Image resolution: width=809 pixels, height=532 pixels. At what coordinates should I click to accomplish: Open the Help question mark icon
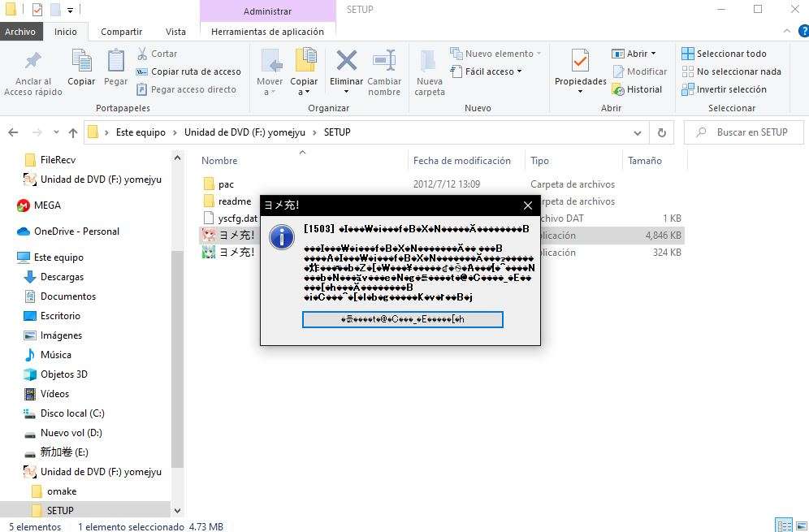(x=803, y=31)
